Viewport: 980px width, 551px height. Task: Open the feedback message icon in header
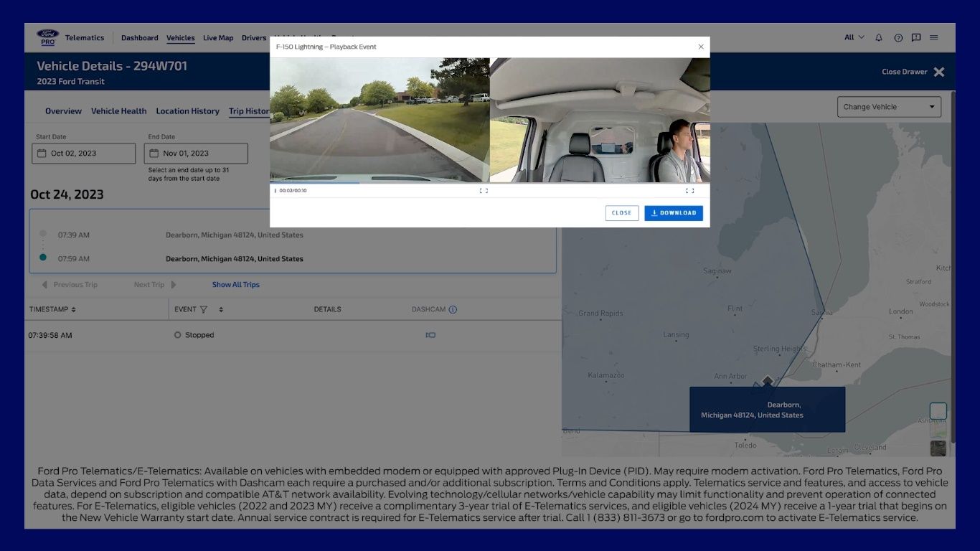pyautogui.click(x=916, y=38)
